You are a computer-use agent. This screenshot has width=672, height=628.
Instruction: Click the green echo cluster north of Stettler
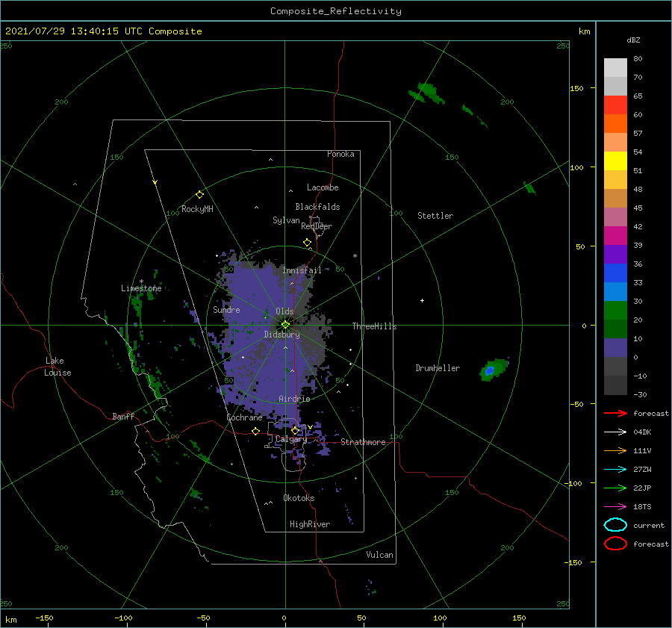(427, 93)
